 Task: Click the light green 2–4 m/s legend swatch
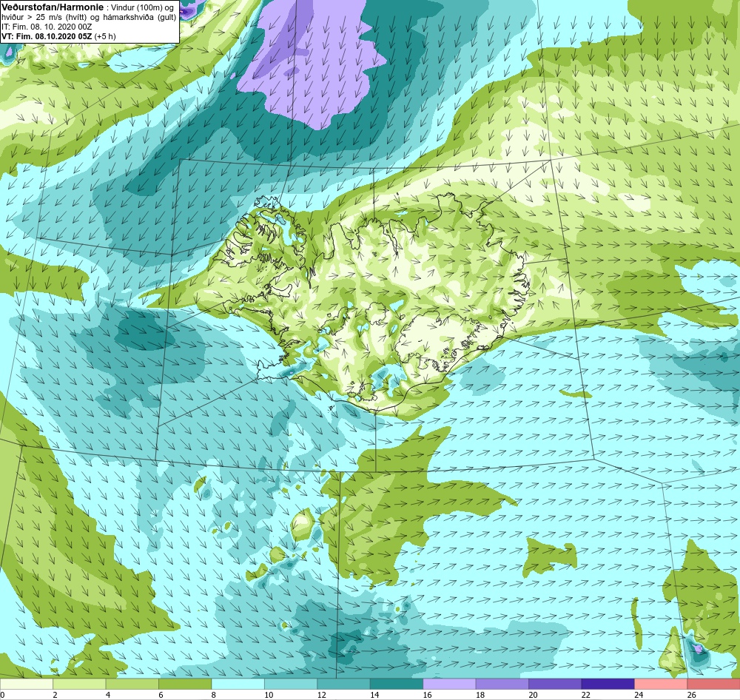(x=79, y=684)
